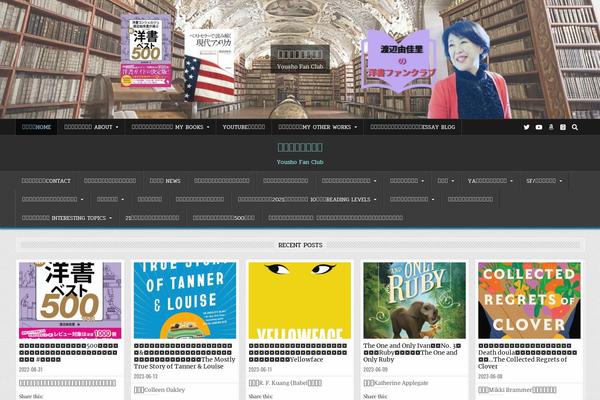Click the purple 洋書ファンクラブ logo in header
The height and width of the screenshot is (400, 600).
tap(399, 60)
